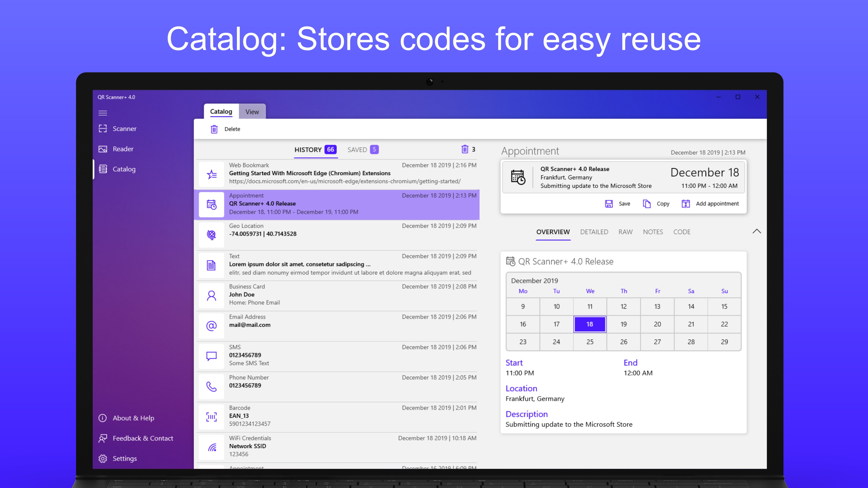
Task: Click the Delete trash icon in toolbar
Action: click(214, 129)
